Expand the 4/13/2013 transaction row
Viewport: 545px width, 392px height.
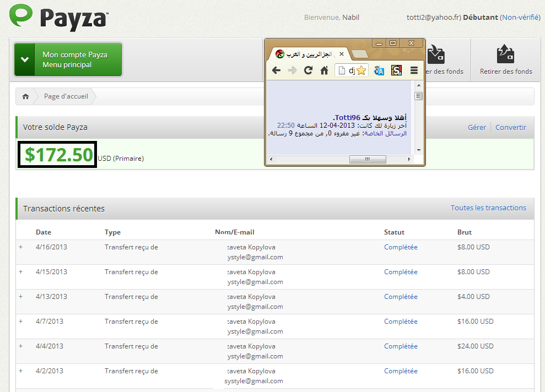(x=21, y=297)
